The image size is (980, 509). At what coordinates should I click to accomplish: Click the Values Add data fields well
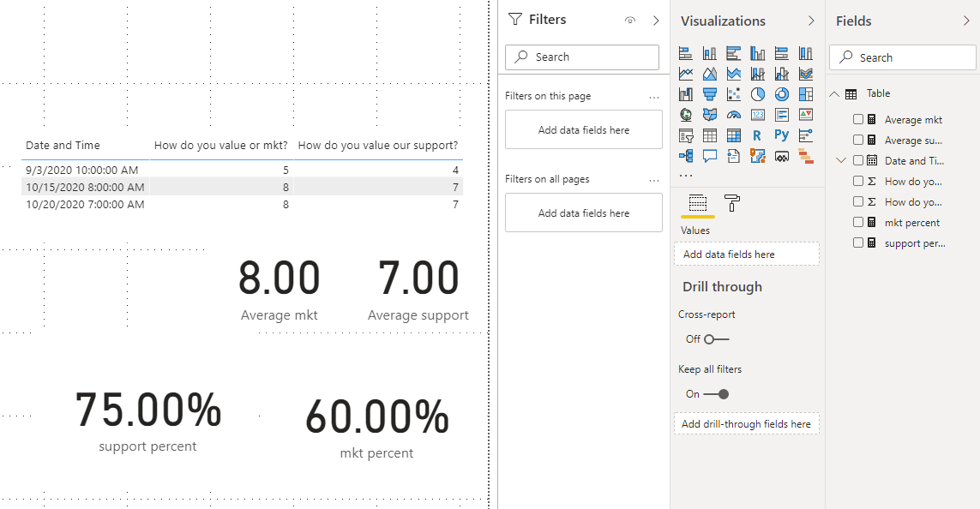[746, 254]
